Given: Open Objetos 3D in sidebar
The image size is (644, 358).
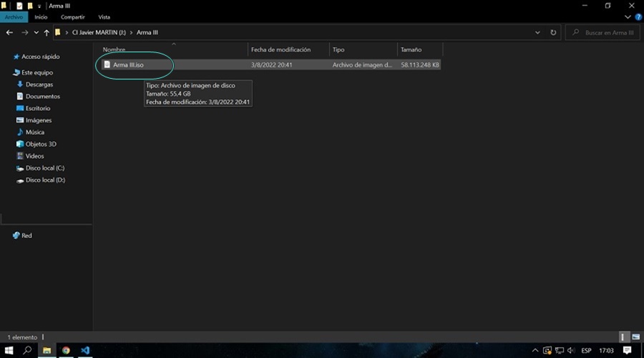Looking at the screenshot, I should coord(41,144).
